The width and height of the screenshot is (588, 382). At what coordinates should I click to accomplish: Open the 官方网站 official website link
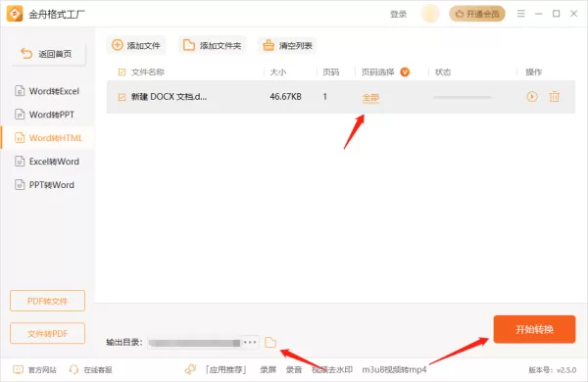tap(42, 370)
